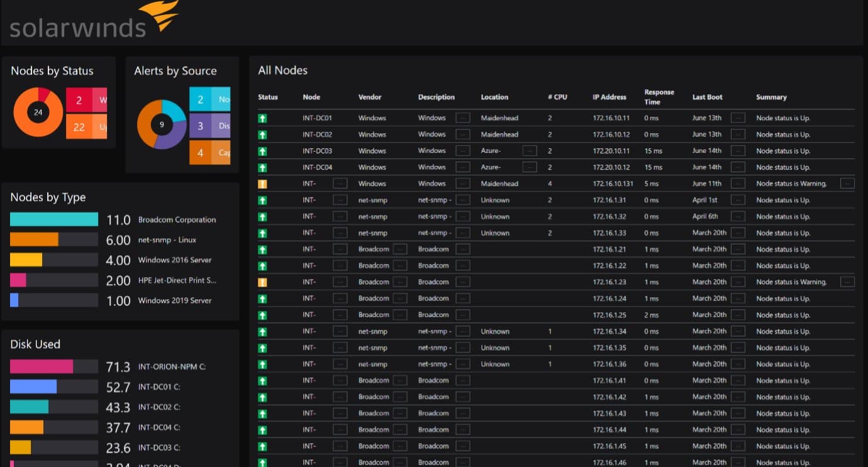Select the orange net-snmp - Linux bar
Image resolution: width=868 pixels, height=467 pixels.
(x=34, y=239)
